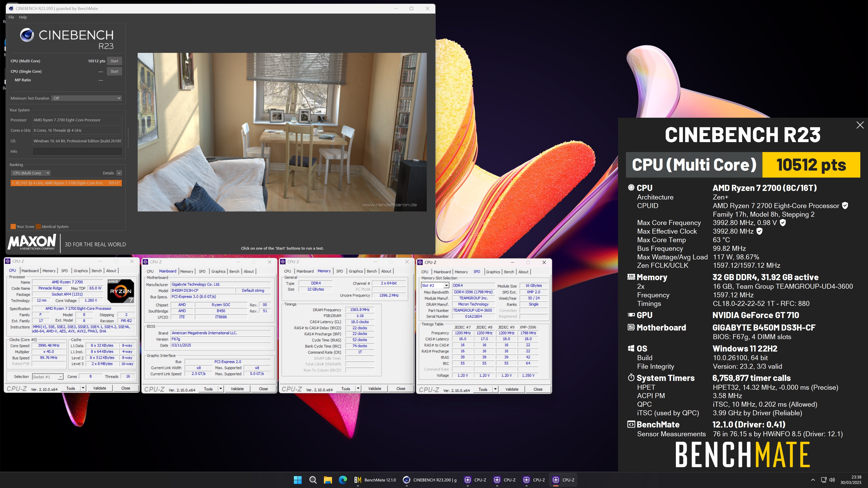Open the Ranking CPU (Multi Core) dropdown

pyautogui.click(x=31, y=173)
